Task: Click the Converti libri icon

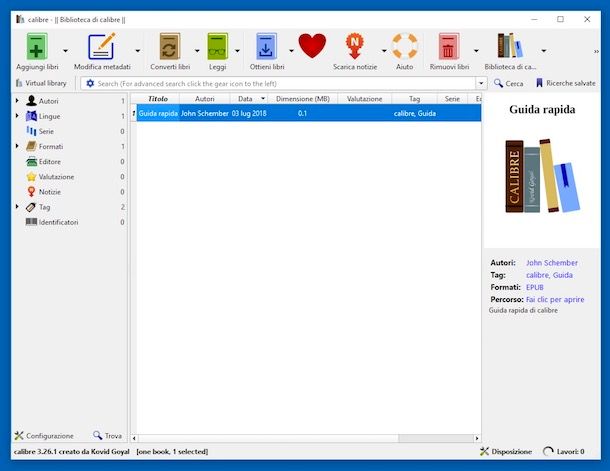Action: pos(170,47)
